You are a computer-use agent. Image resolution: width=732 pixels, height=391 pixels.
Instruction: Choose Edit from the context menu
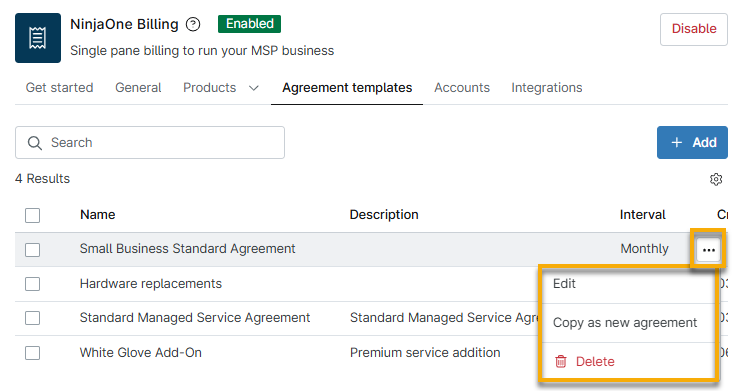point(628,284)
